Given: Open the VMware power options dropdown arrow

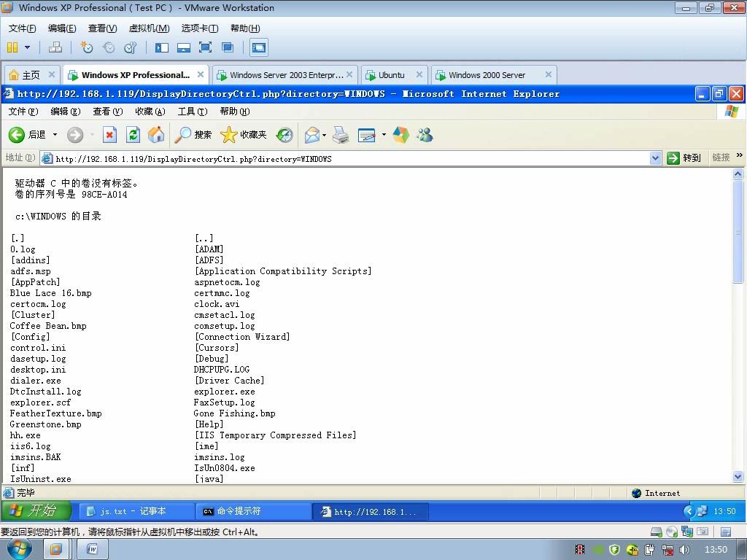Looking at the screenshot, I should [27, 47].
